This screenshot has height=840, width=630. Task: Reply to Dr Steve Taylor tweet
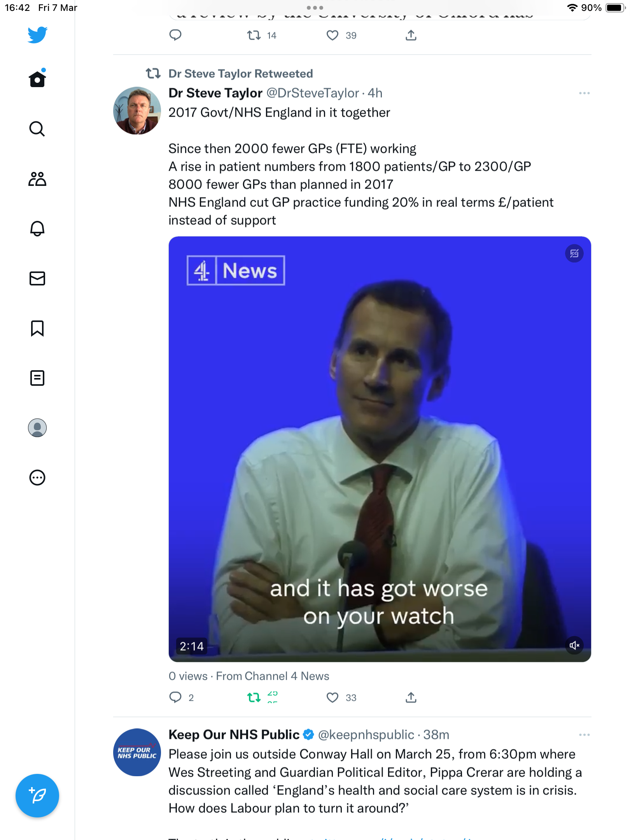pyautogui.click(x=175, y=698)
